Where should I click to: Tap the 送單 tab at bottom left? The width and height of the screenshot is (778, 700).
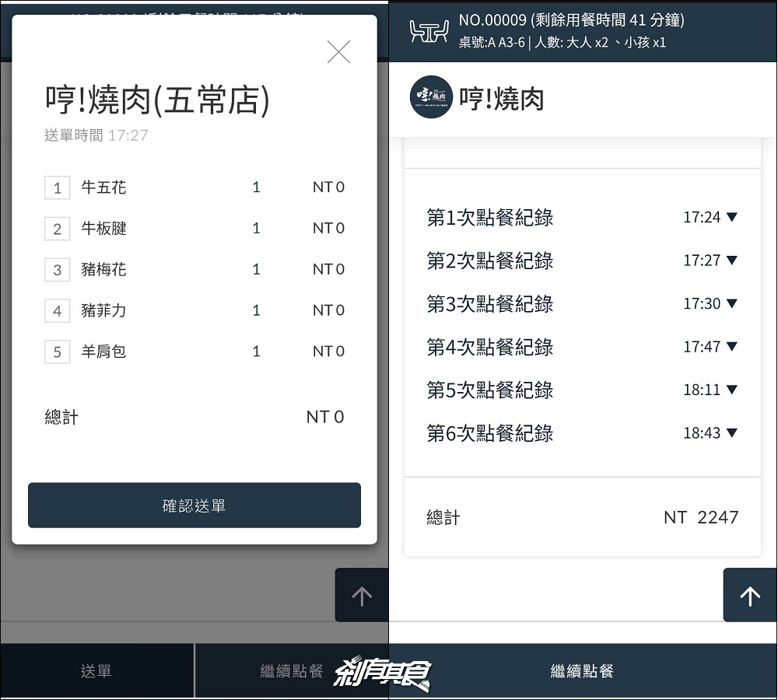tap(96, 670)
